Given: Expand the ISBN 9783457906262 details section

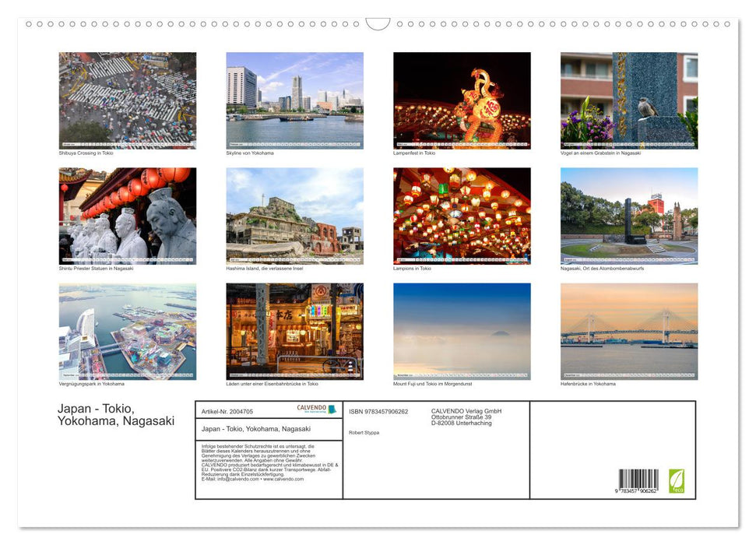Looking at the screenshot, I should (x=377, y=412).
